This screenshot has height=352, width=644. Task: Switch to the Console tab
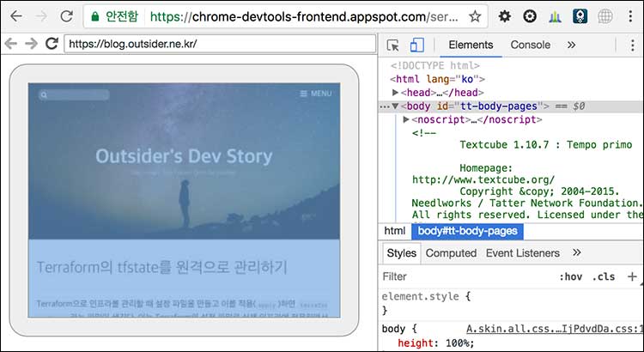coord(531,45)
